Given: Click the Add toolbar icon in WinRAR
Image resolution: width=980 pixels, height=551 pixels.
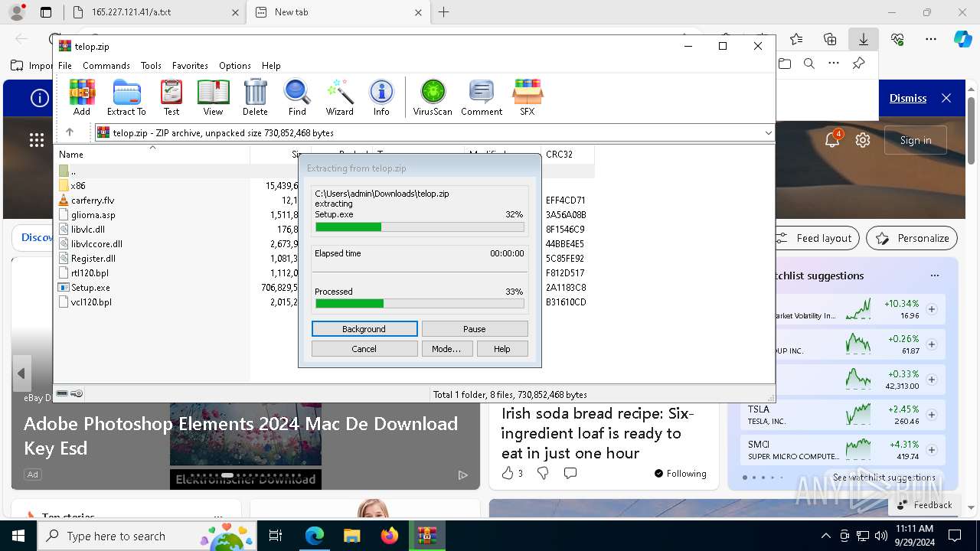Looking at the screenshot, I should point(82,97).
